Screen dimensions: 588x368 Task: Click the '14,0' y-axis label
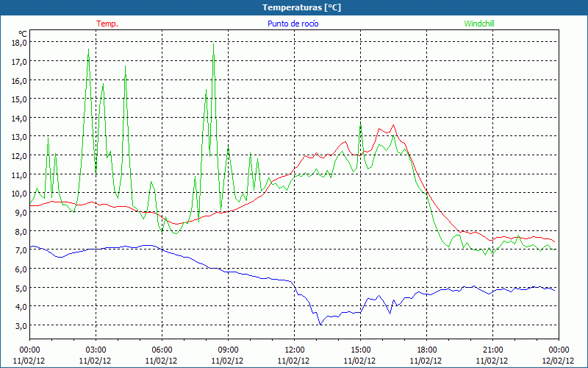[x=19, y=118]
